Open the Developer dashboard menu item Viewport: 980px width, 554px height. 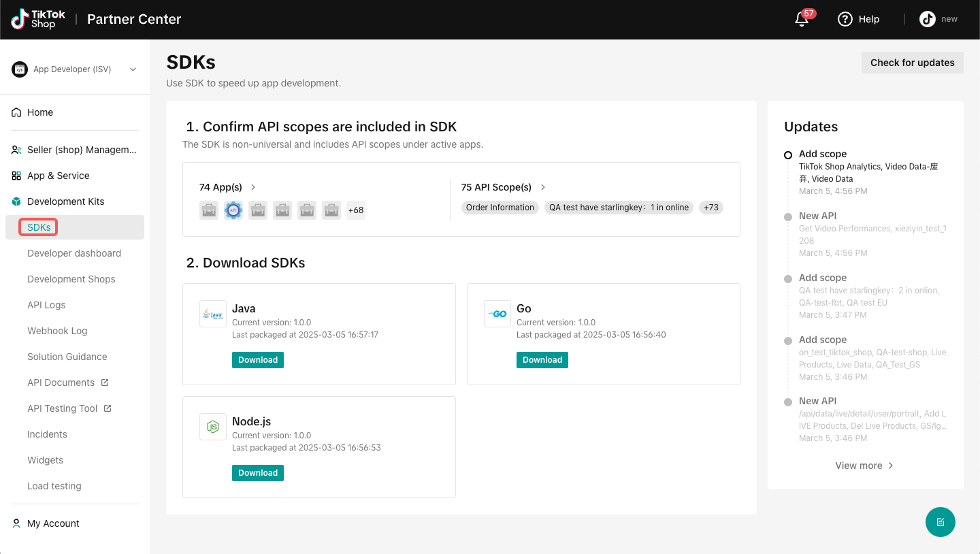click(x=74, y=253)
